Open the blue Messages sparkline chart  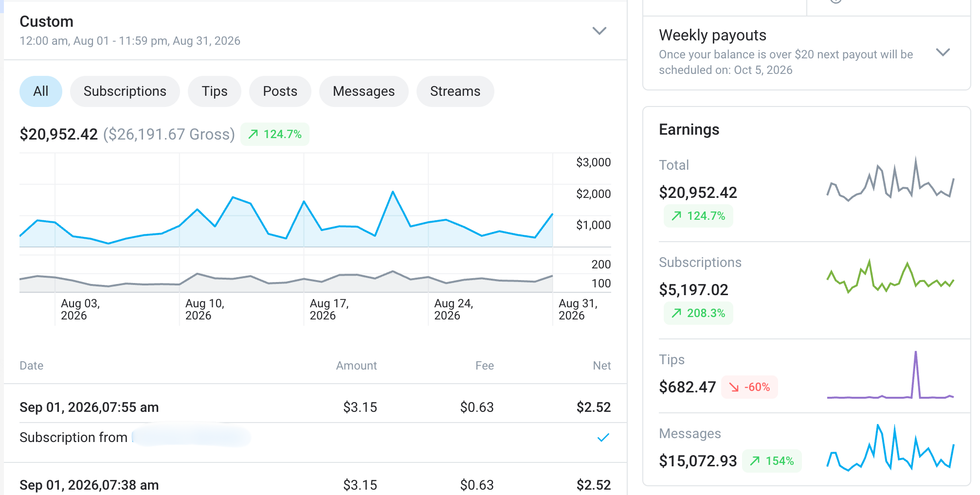click(x=890, y=447)
